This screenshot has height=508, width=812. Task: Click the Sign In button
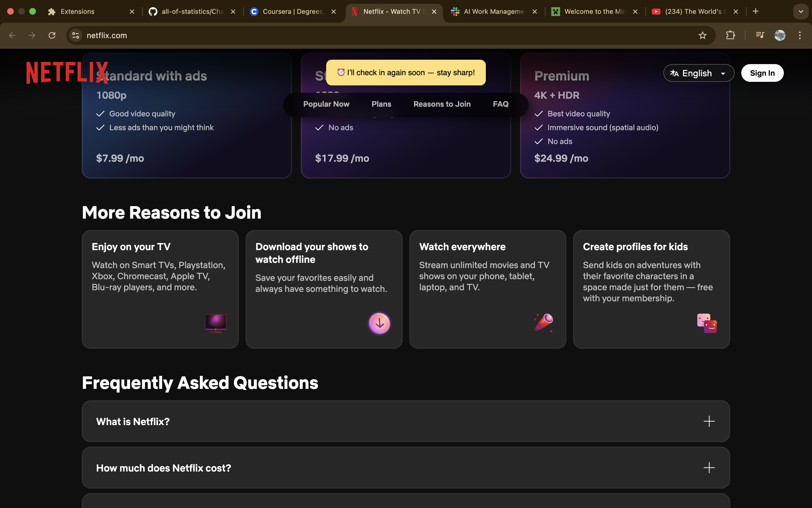click(762, 73)
